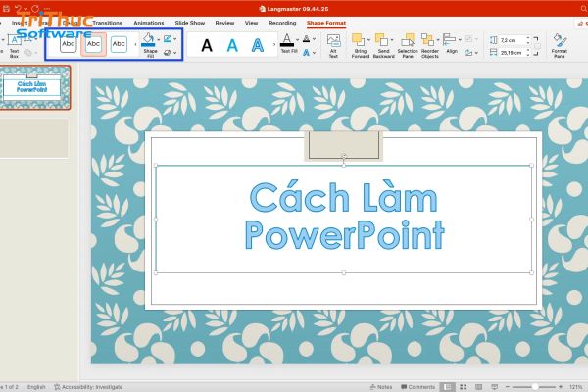The height and width of the screenshot is (392, 588).
Task: Open the Review tab
Action: pyautogui.click(x=224, y=23)
